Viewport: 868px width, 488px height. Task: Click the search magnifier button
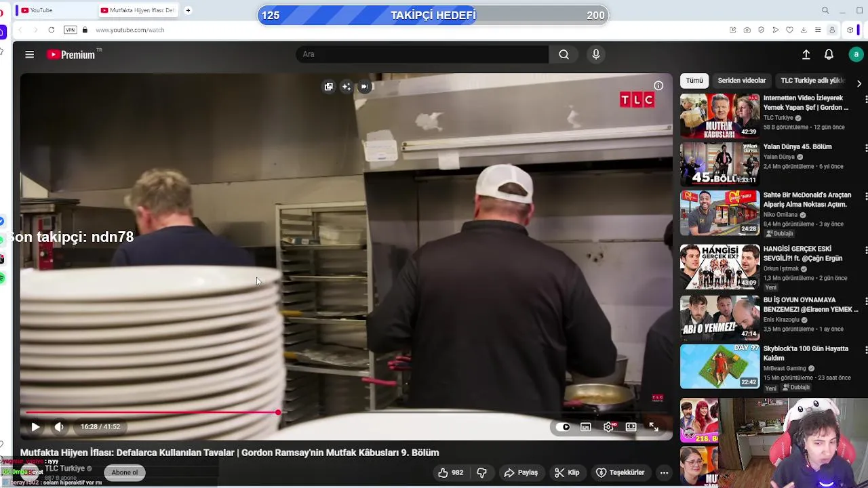coord(564,54)
